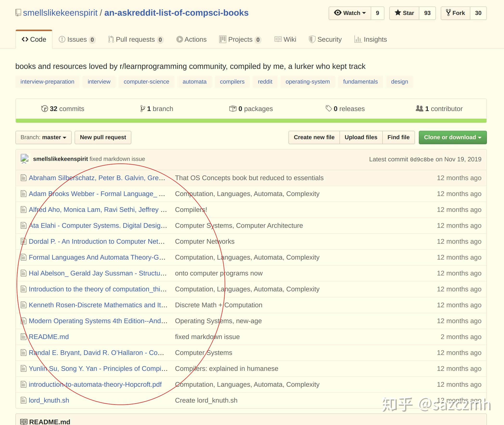The image size is (504, 425).
Task: Click the latest commit hash 0d9c8be
Action: coord(422,159)
